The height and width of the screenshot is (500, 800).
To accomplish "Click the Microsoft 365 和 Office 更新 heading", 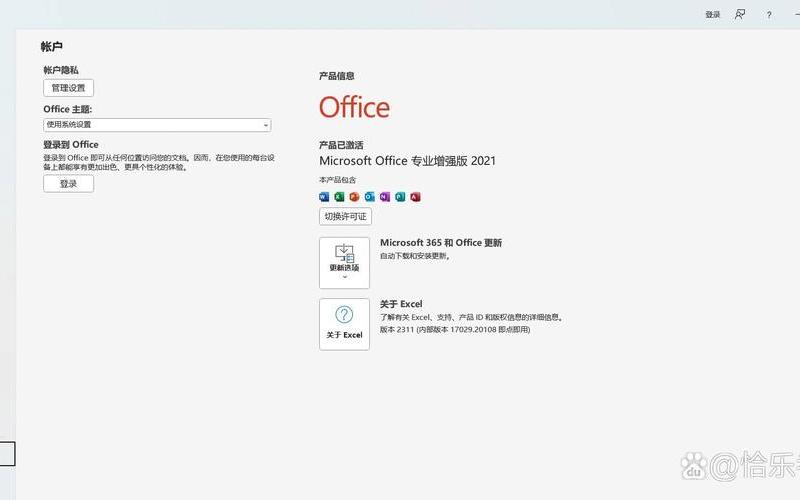I will tap(441, 243).
